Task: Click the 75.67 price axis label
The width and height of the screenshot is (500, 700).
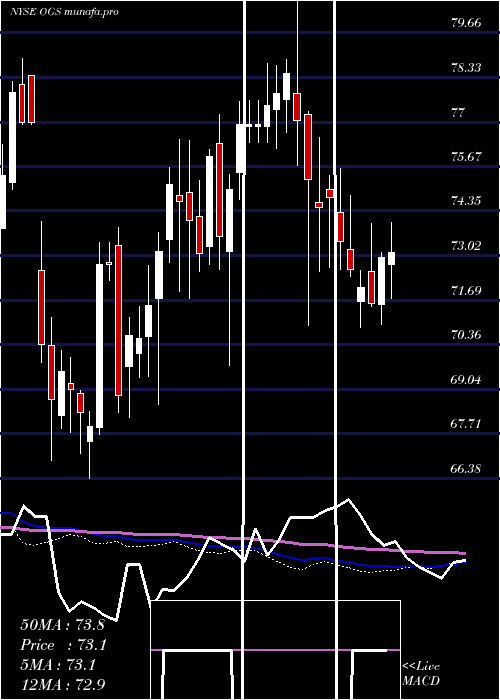Action: [466, 157]
